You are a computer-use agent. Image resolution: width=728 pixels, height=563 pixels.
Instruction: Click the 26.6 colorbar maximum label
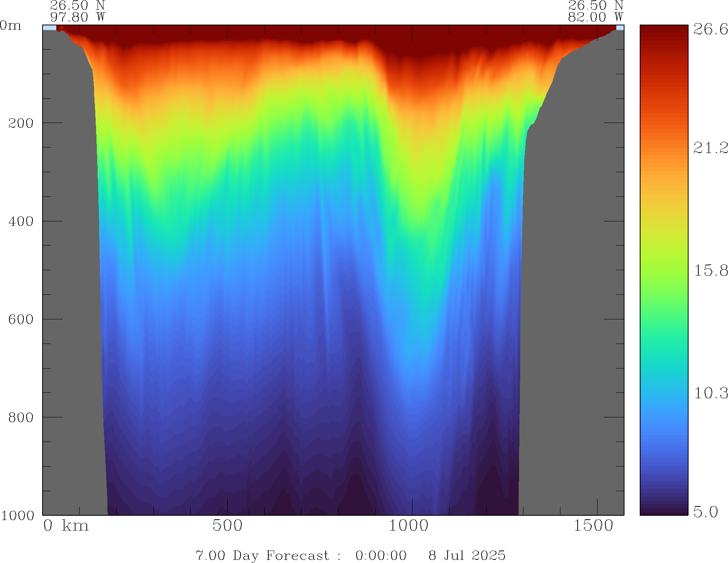coord(710,29)
